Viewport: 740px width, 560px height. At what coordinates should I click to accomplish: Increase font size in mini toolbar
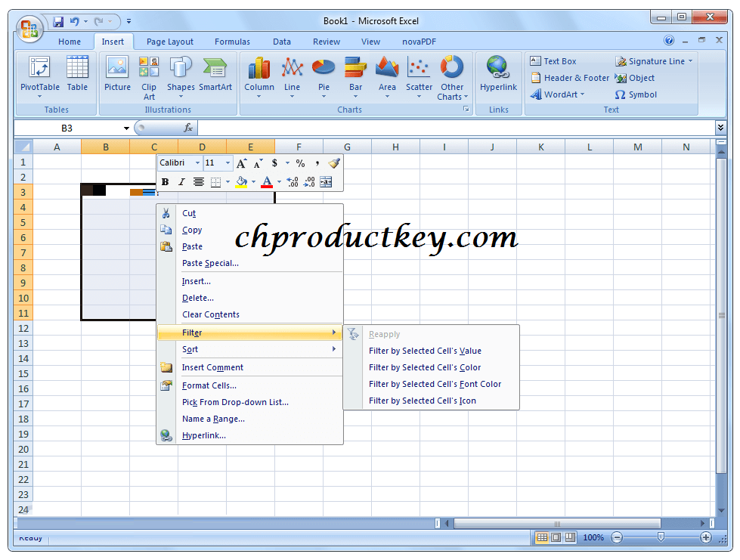pos(242,163)
